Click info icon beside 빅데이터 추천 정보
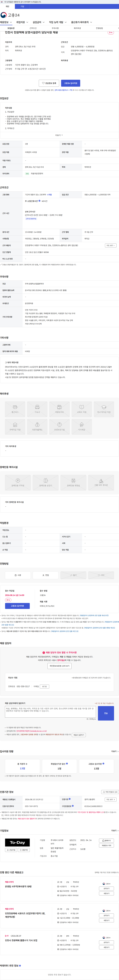119x980 pixels. (x=20, y=966)
